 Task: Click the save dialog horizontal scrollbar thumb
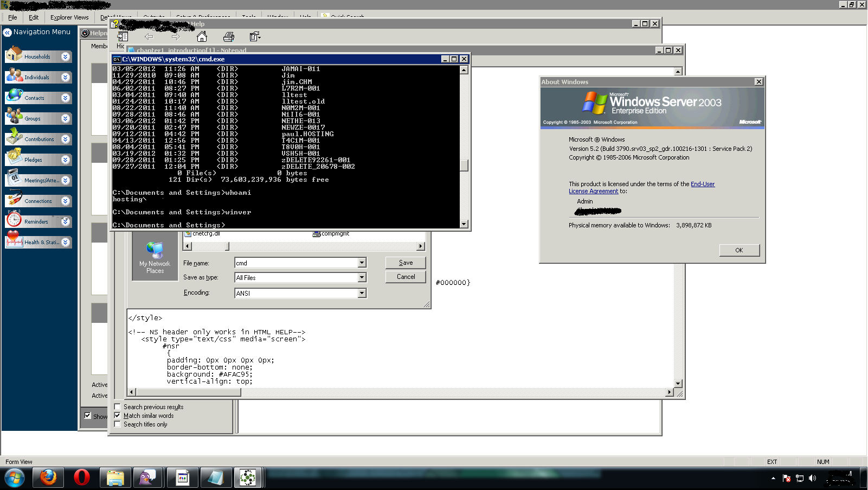pos(227,246)
